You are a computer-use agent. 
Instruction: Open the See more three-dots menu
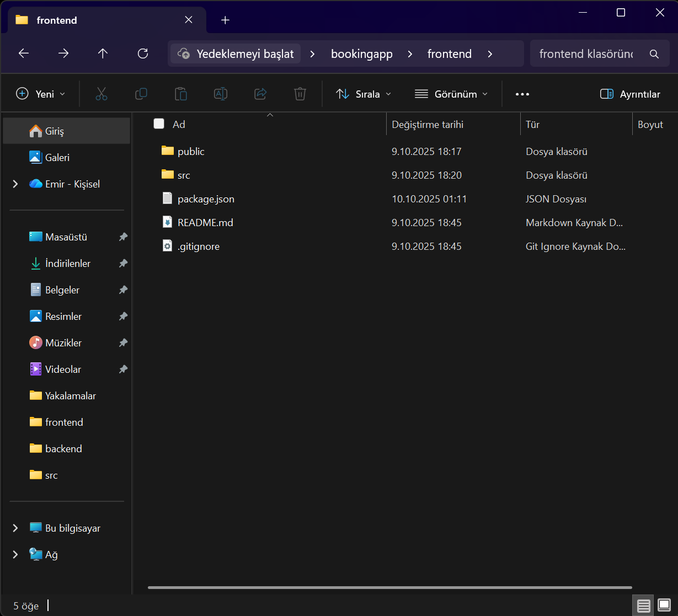coord(522,94)
